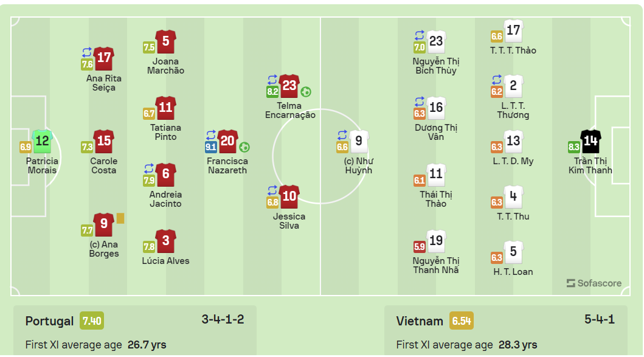644x357 pixels.
Task: Click Jessica Silva's number 10 jersey
Action: click(x=289, y=196)
